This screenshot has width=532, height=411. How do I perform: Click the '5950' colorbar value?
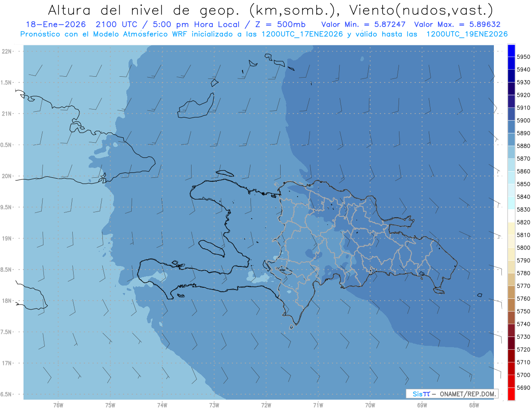[x=524, y=57]
